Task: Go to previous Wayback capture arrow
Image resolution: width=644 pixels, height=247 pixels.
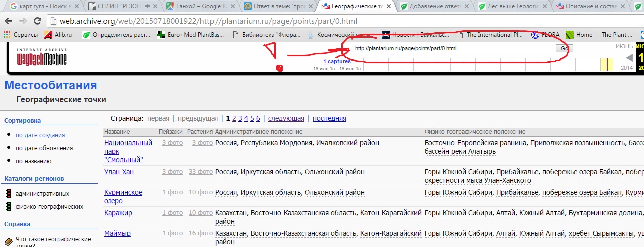Action: point(629,58)
